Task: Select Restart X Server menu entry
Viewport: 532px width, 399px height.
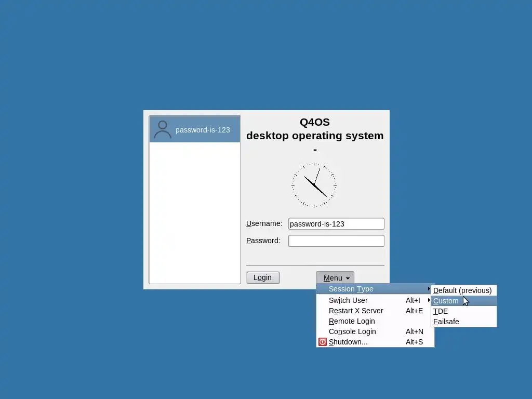Action: (375, 311)
